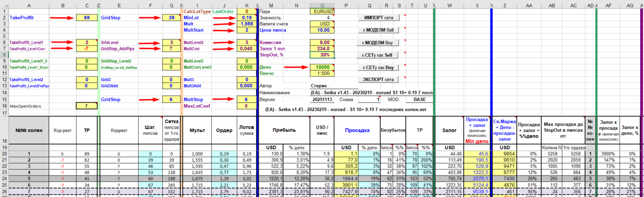Select the Плечо value cell 1:500
The image size is (644, 197).
[322, 74]
